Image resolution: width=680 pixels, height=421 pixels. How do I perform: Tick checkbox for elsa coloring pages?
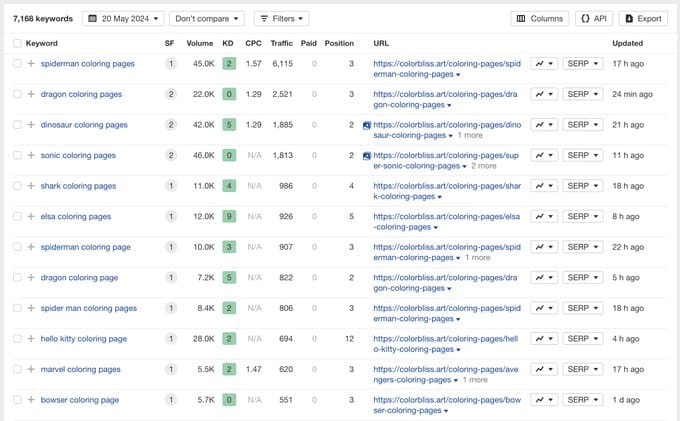[17, 216]
